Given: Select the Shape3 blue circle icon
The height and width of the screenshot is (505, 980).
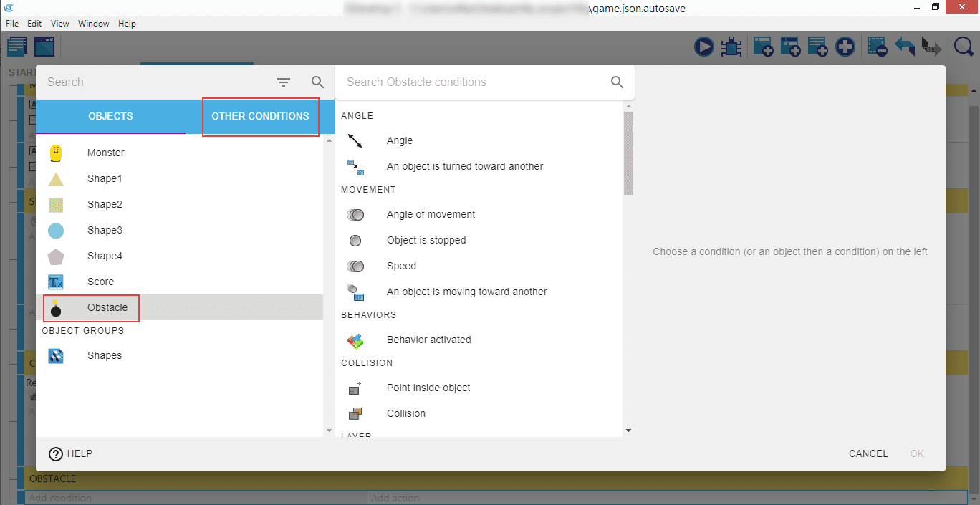Looking at the screenshot, I should (56, 230).
